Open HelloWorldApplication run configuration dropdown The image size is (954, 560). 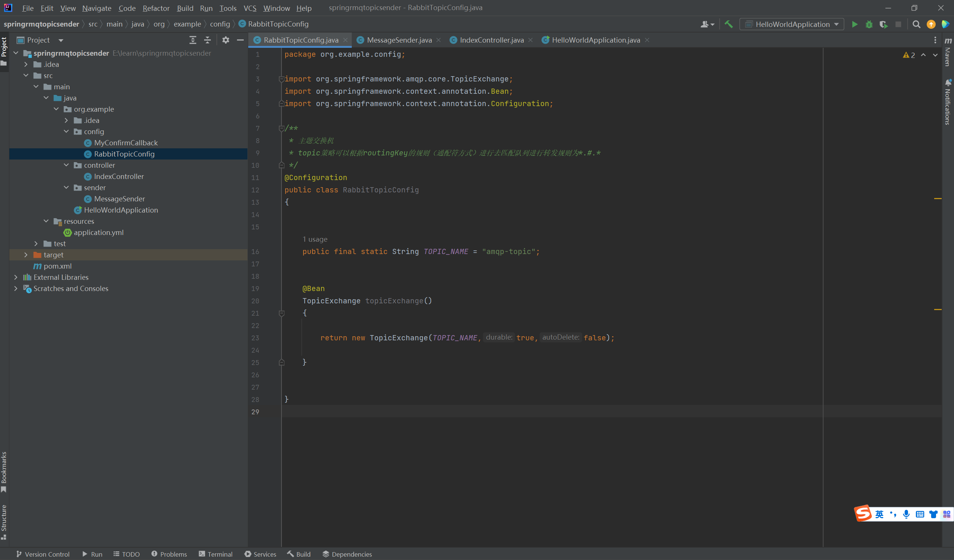(x=792, y=24)
